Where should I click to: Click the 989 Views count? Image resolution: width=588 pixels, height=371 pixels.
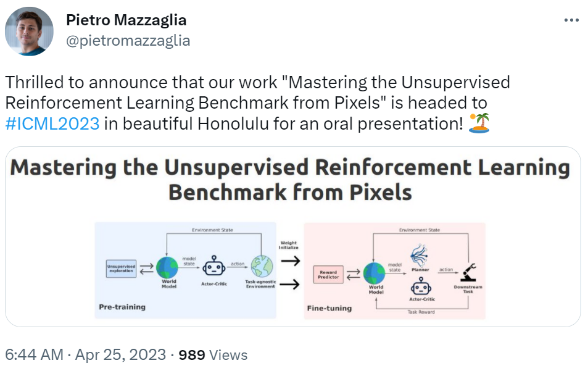(x=212, y=355)
